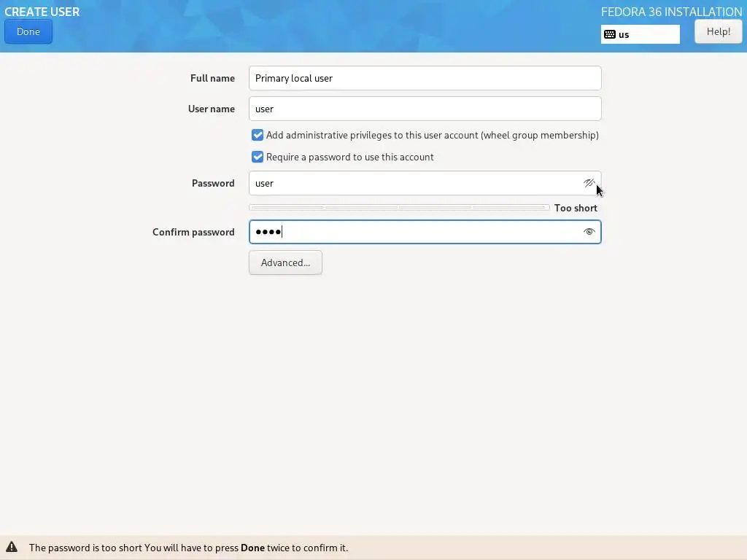Click the User name label
The height and width of the screenshot is (560, 747).
tap(212, 109)
